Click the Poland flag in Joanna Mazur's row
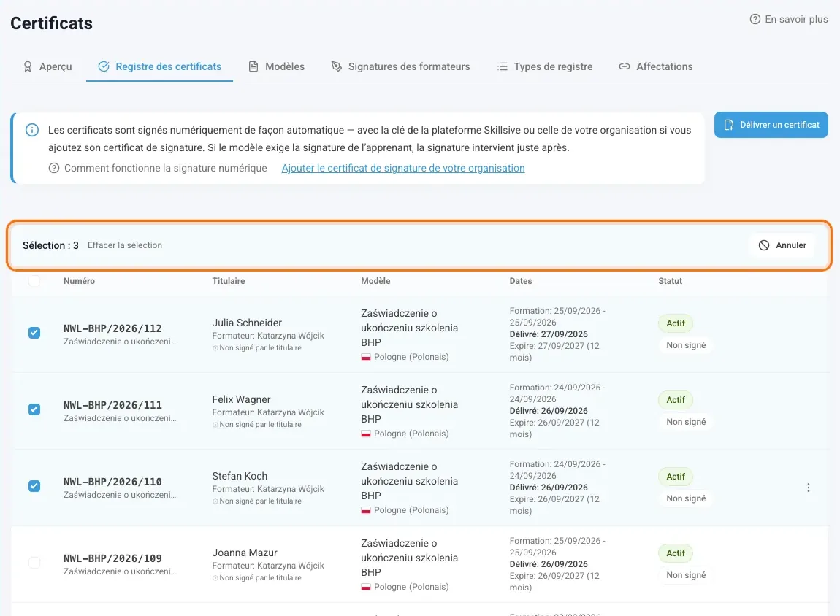Viewport: 840px width, 616px height. [x=366, y=587]
